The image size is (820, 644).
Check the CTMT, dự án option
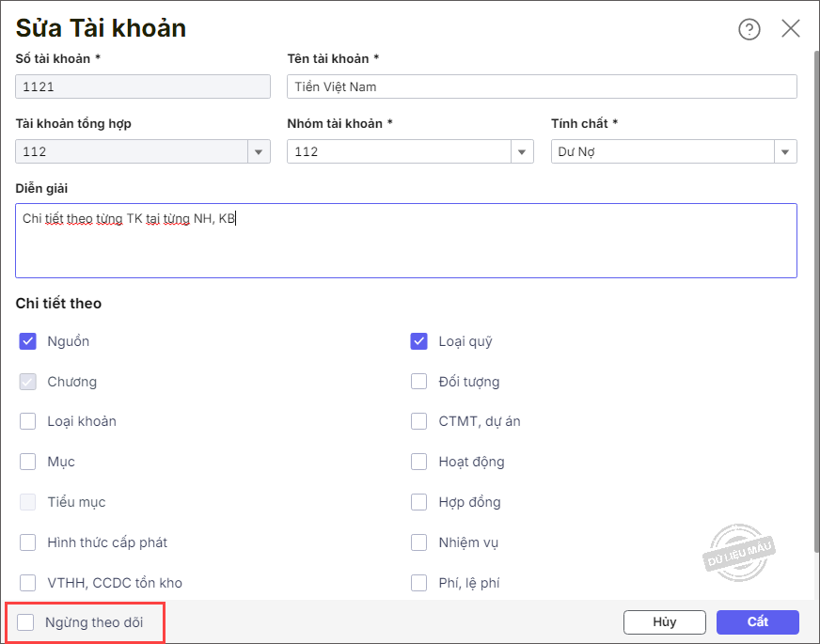pyautogui.click(x=419, y=421)
